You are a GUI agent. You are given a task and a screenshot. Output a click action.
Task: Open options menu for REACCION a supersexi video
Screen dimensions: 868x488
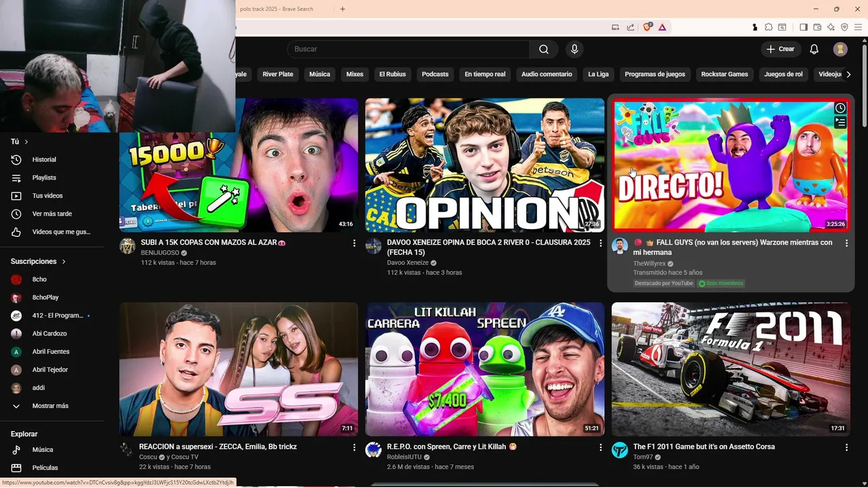[354, 447]
